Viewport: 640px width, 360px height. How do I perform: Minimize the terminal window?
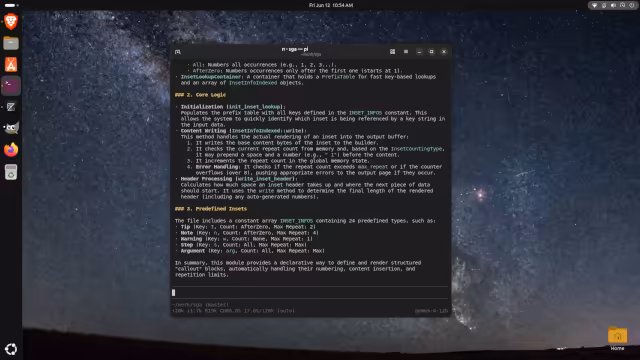click(419, 52)
